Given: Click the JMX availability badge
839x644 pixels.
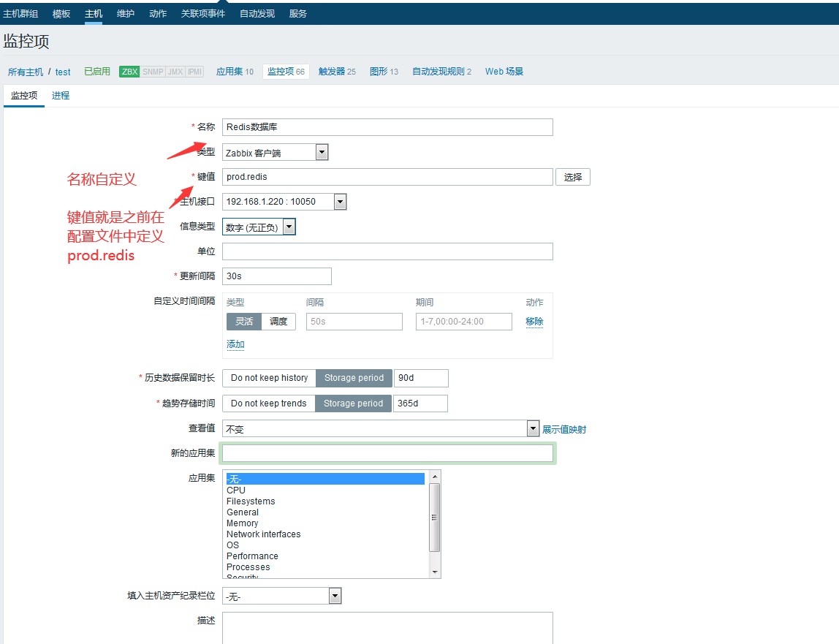Looking at the screenshot, I should tap(175, 72).
